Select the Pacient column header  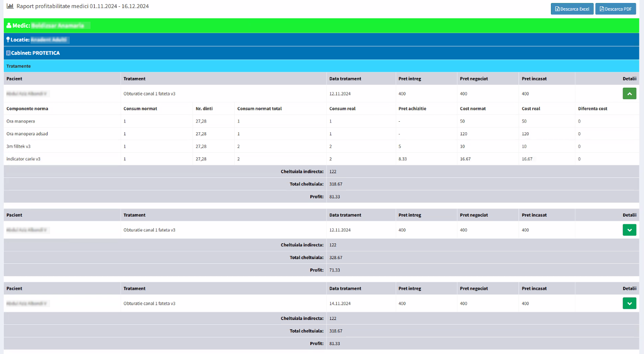coord(14,79)
